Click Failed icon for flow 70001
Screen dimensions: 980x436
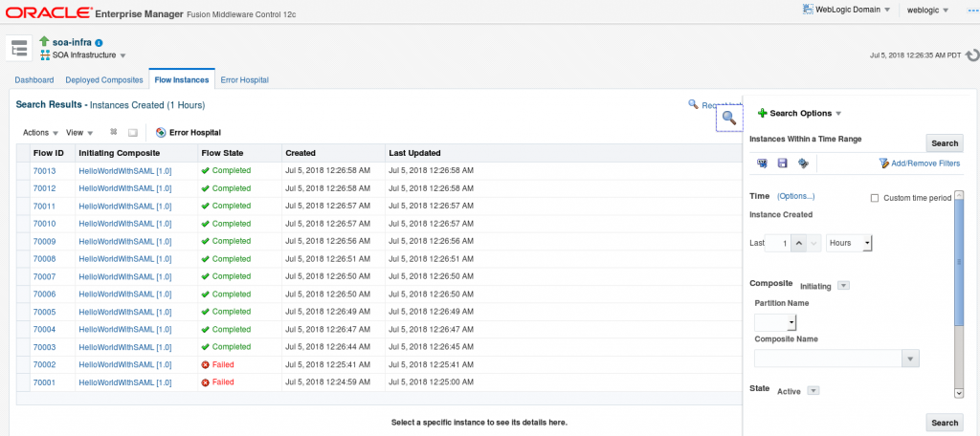point(205,382)
